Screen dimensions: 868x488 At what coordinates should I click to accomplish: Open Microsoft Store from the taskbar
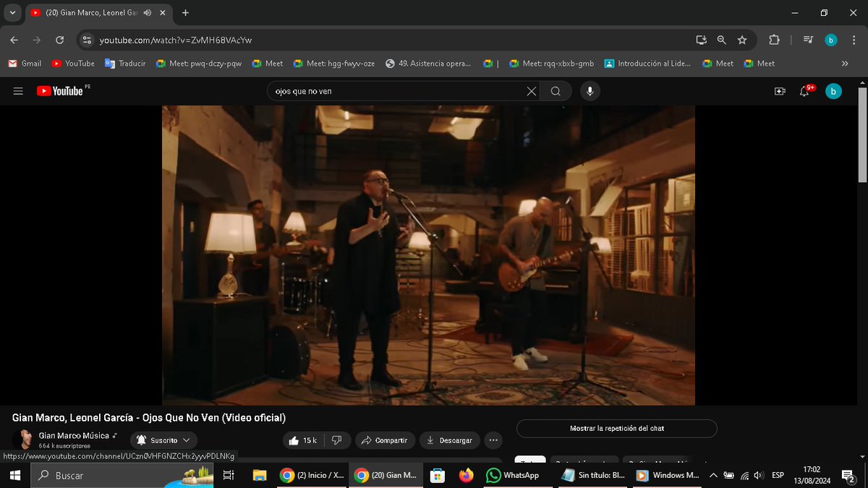437,476
